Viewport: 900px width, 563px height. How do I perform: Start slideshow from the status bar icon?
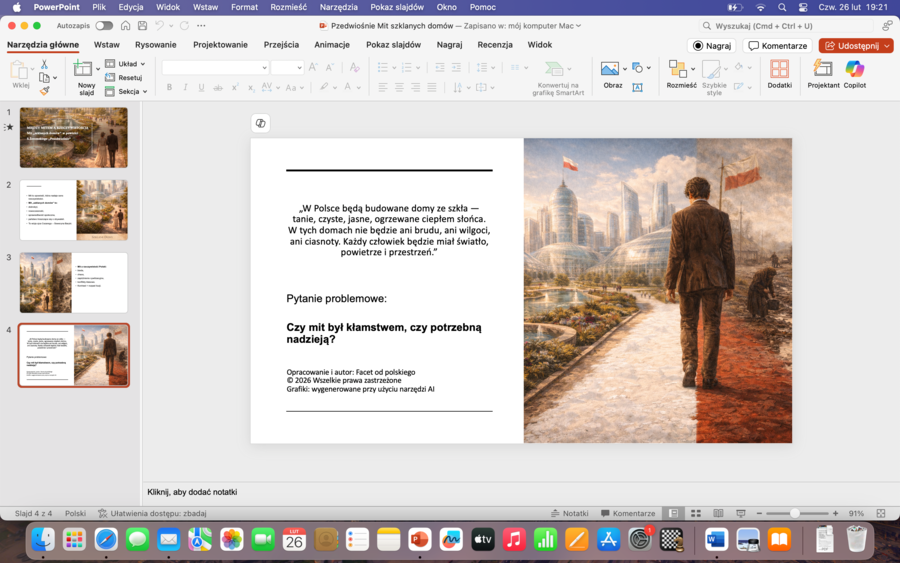[742, 513]
